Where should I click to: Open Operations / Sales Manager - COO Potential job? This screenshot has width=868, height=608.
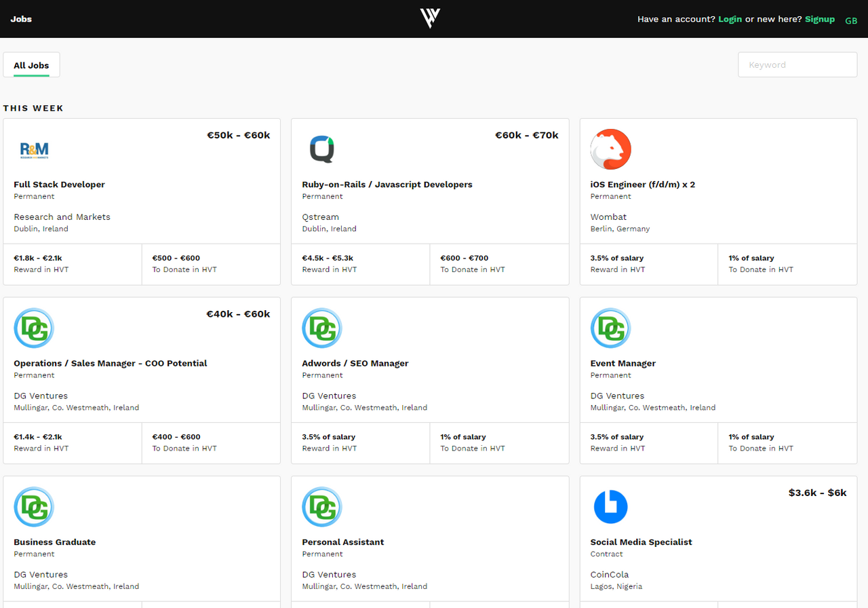(111, 363)
